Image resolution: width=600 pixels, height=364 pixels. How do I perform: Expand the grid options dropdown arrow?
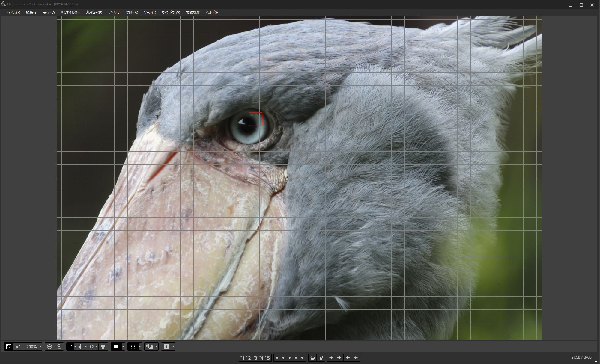pos(123,347)
